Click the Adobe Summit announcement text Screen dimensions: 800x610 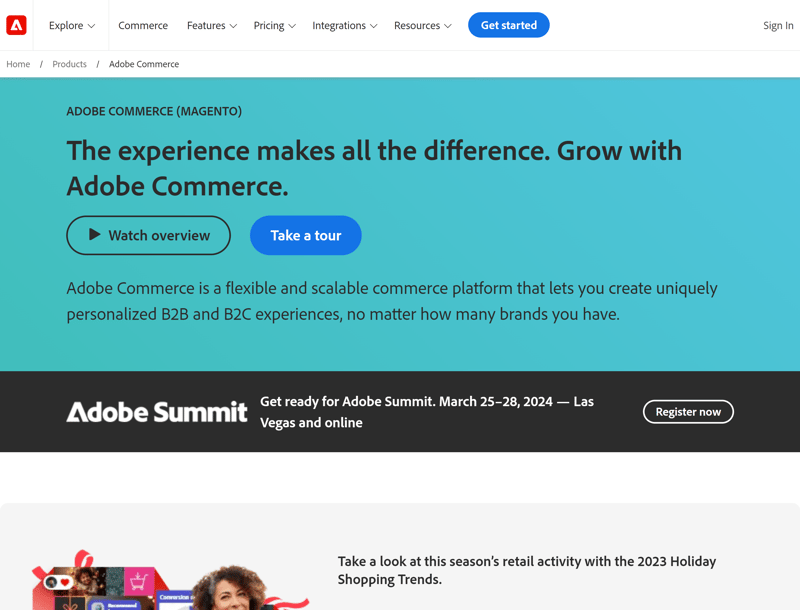(427, 412)
